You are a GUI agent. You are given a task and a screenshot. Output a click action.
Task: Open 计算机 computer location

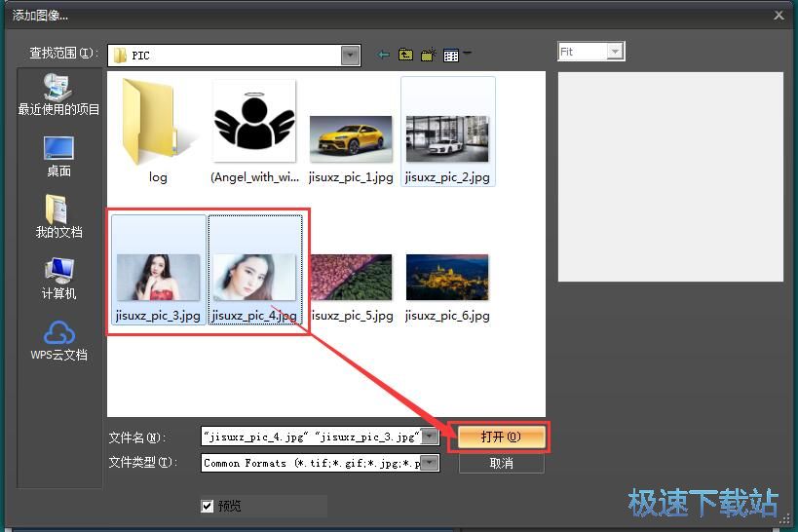(58, 279)
